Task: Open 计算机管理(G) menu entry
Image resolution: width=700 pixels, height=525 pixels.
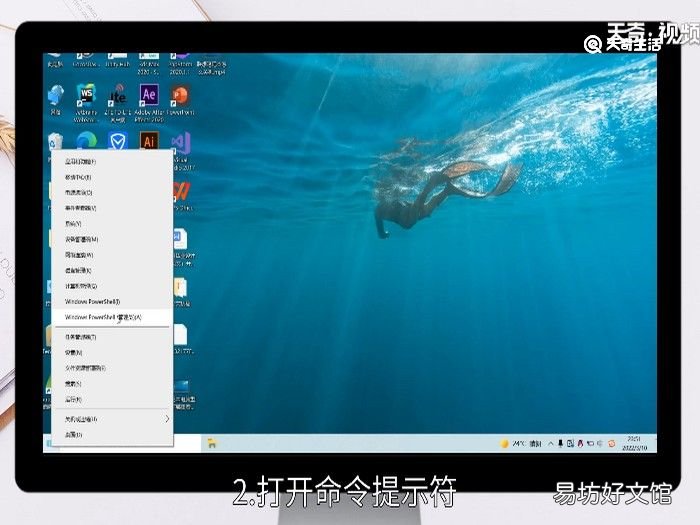Action: tap(112, 286)
